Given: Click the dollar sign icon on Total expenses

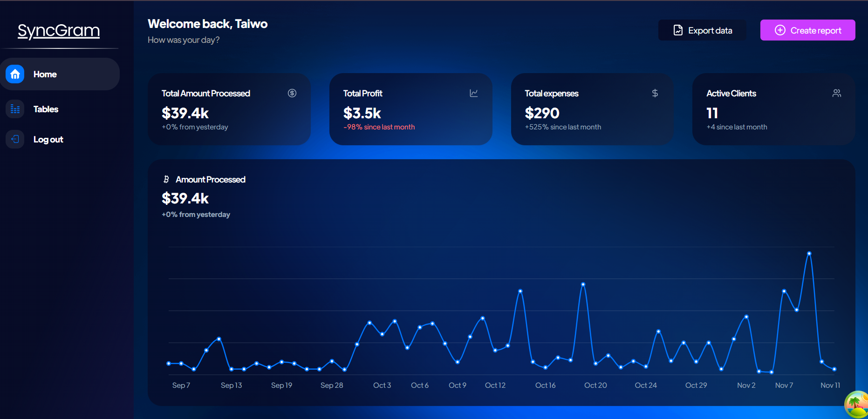Looking at the screenshot, I should tap(655, 93).
